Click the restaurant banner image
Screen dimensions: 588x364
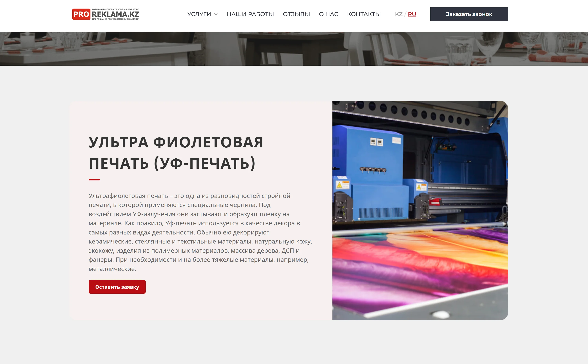294,49
